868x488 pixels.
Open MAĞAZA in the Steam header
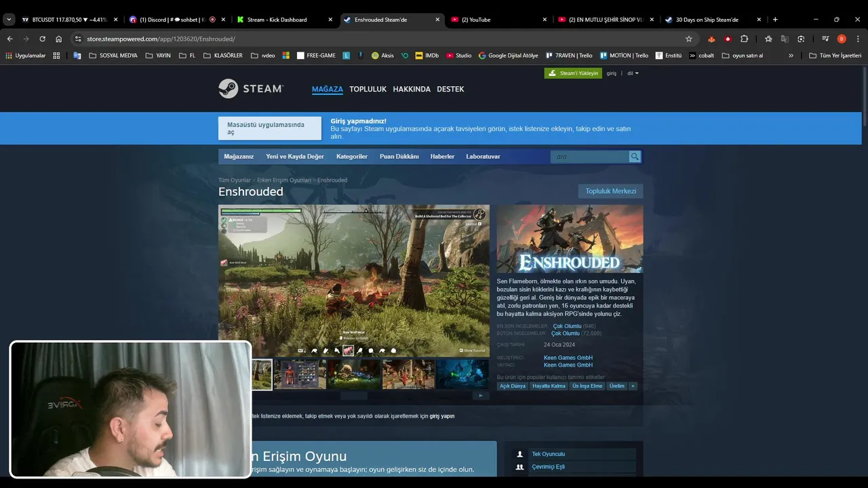tap(328, 89)
